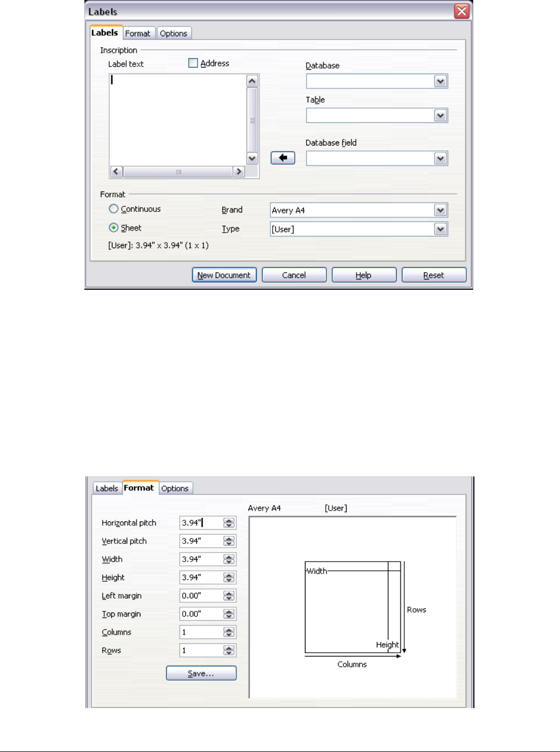
Task: Click the Horizontal pitch value field
Action: 201,523
